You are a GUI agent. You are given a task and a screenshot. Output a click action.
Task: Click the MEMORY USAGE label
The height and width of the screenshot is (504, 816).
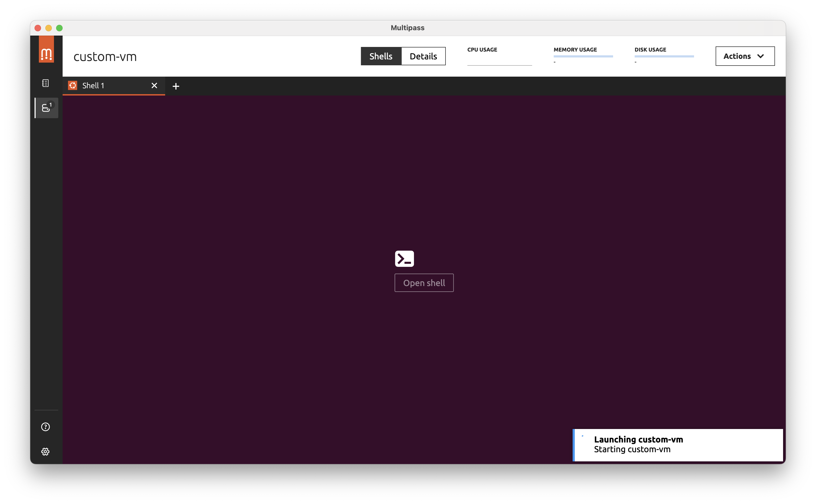pyautogui.click(x=575, y=50)
